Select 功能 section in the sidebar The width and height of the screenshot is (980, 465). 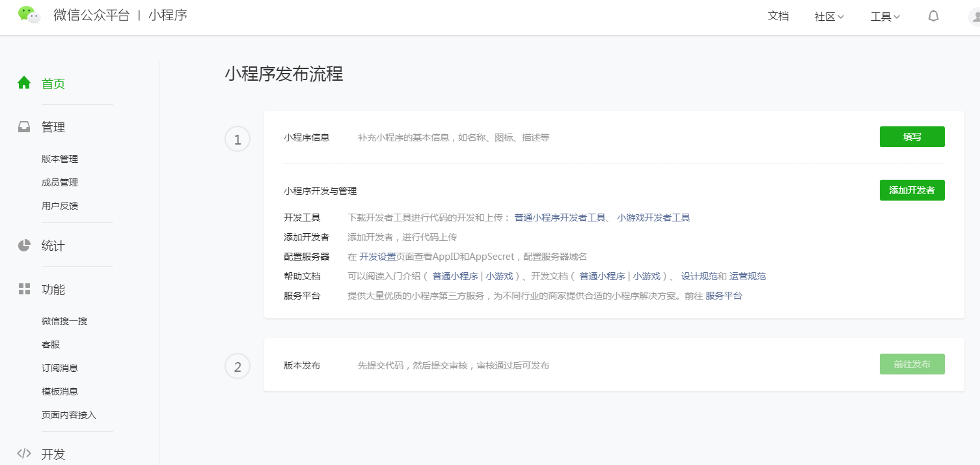[x=53, y=290]
